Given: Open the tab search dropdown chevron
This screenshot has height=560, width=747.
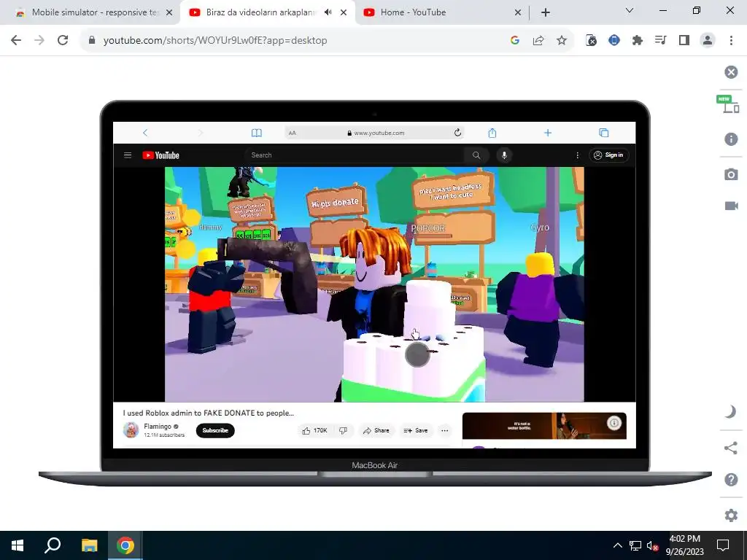Looking at the screenshot, I should point(630,10).
